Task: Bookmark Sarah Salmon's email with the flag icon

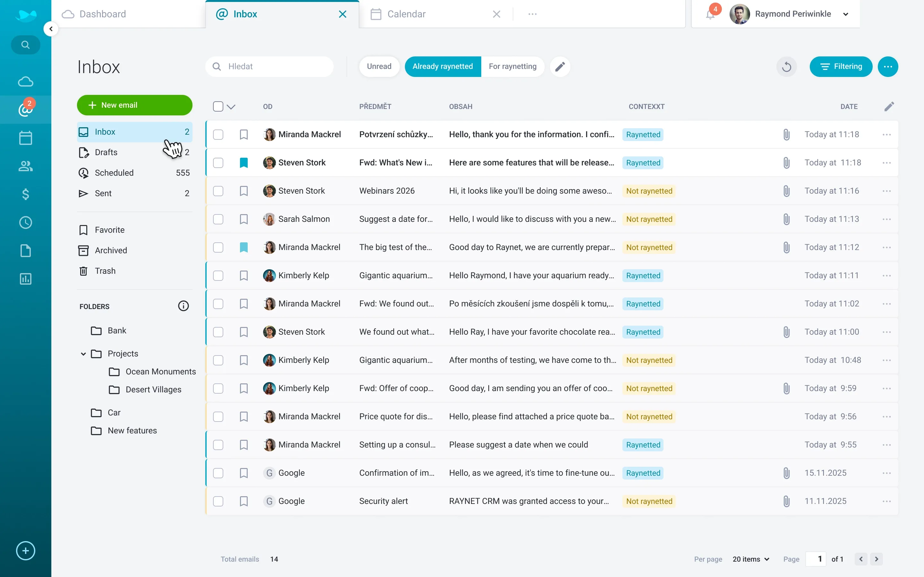Action: [244, 219]
